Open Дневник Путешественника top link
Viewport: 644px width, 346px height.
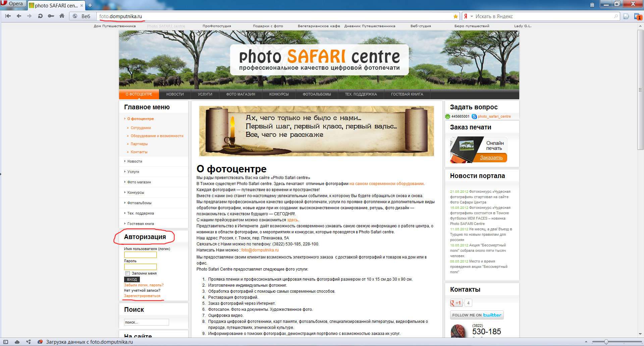click(x=370, y=26)
